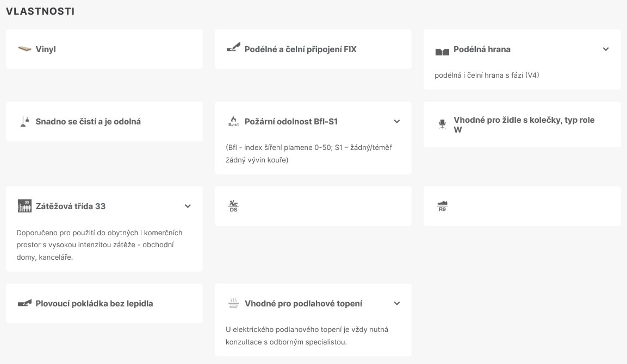Collapse the Požární odolnost Bfl-S1 chevron
Image resolution: width=627 pixels, height=364 pixels.
coord(397,122)
